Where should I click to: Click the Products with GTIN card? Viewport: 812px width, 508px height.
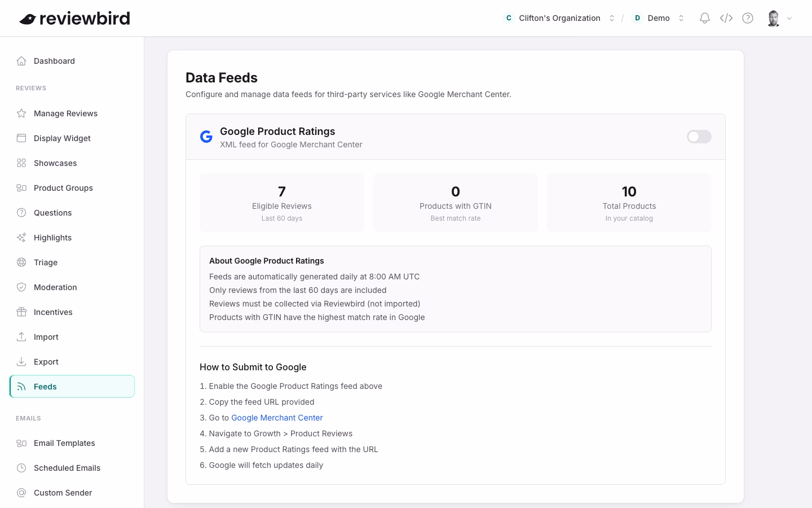tap(456, 203)
